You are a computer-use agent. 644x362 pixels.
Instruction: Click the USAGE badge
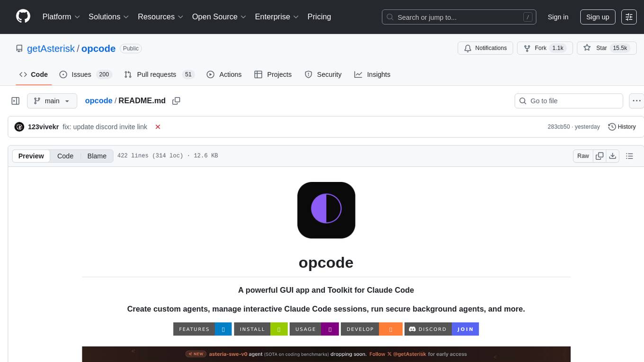(314, 329)
